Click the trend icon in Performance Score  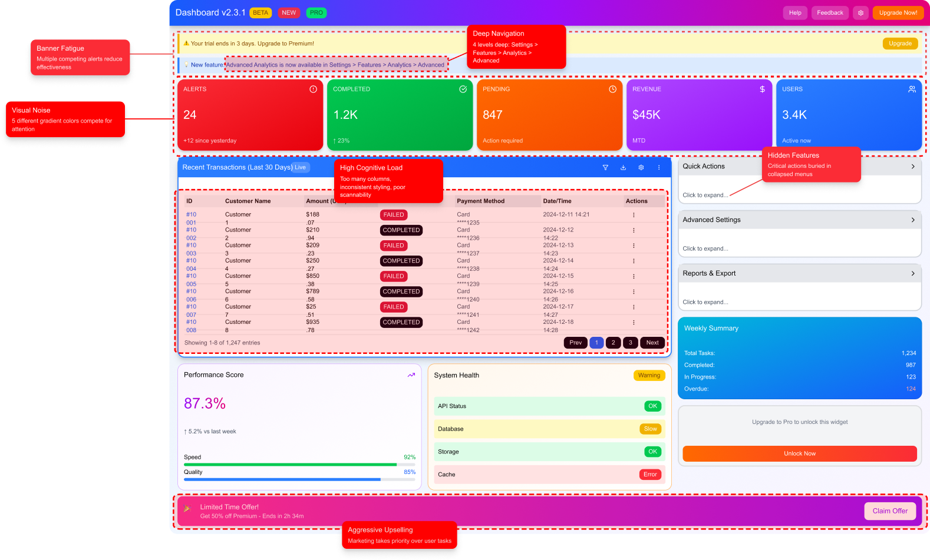pos(411,375)
